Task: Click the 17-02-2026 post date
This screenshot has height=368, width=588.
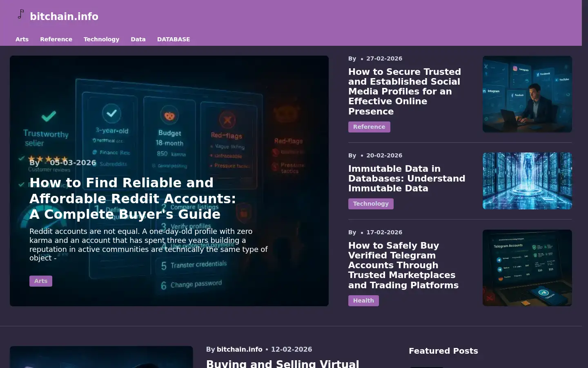Action: click(384, 232)
